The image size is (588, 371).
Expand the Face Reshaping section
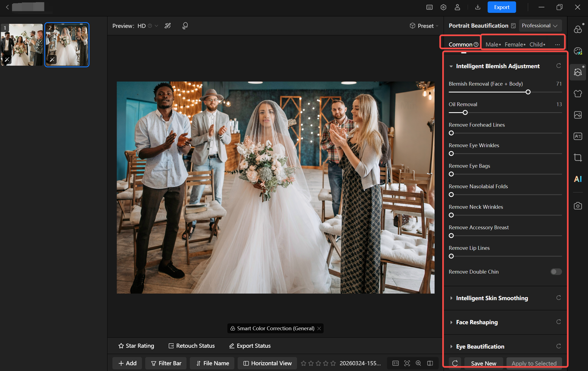477,322
